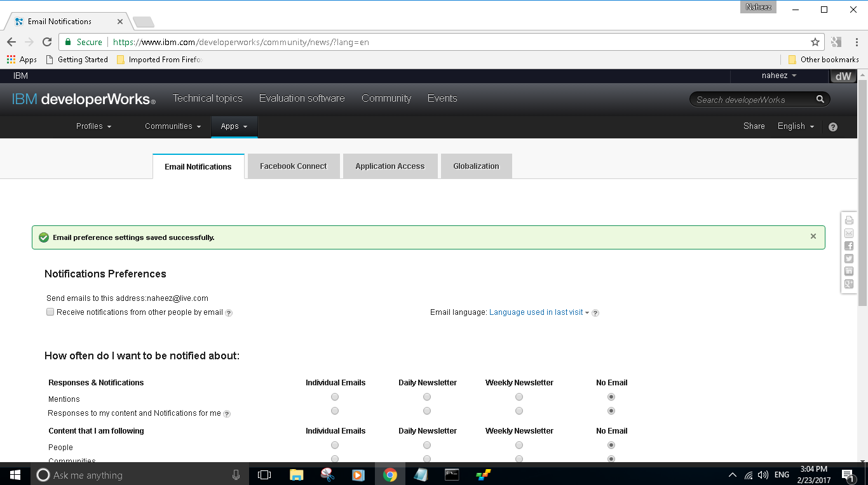Select Weekly Newsletter for People
This screenshot has width=868, height=485.
click(x=519, y=445)
